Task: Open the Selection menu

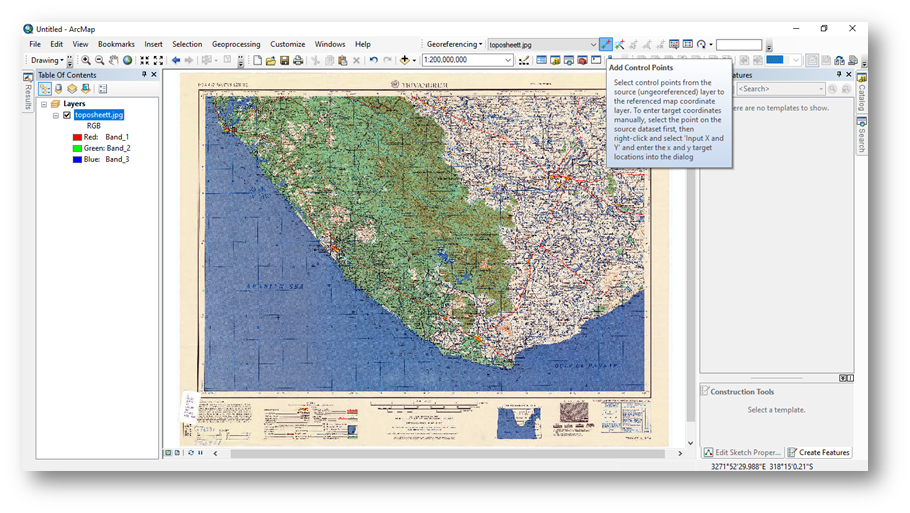Action: tap(187, 44)
